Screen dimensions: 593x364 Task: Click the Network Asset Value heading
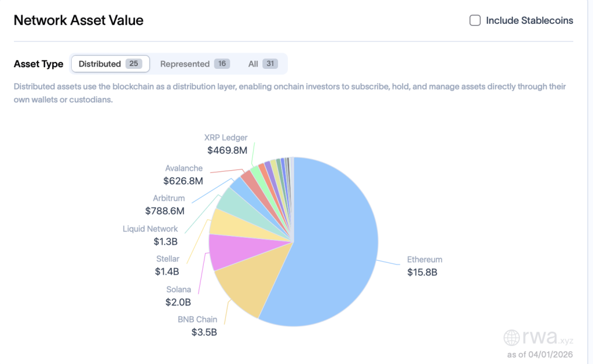coord(79,20)
